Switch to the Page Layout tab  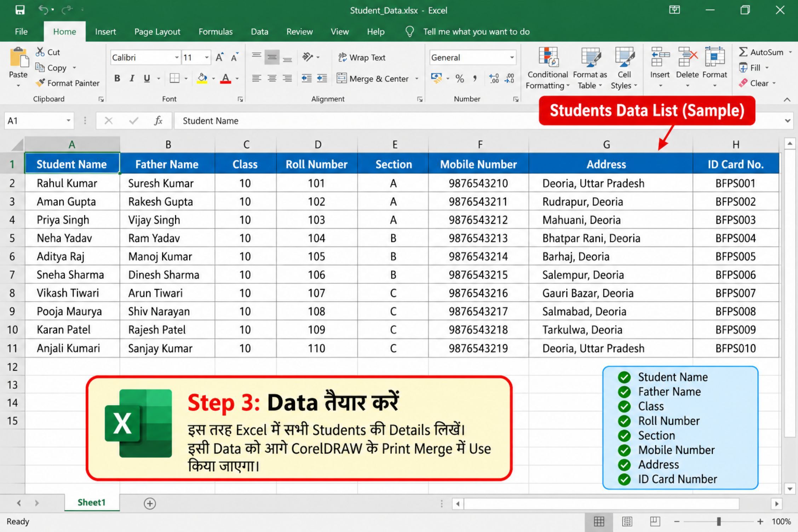157,32
